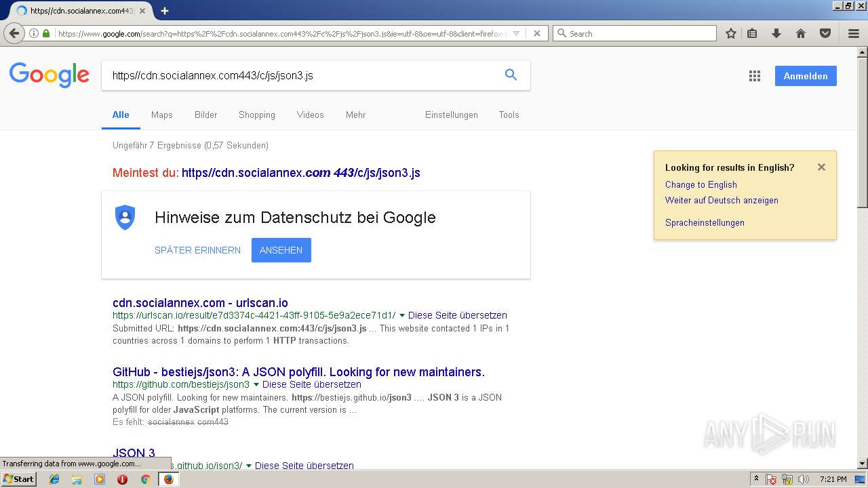Open Opera from the taskbar

123,479
